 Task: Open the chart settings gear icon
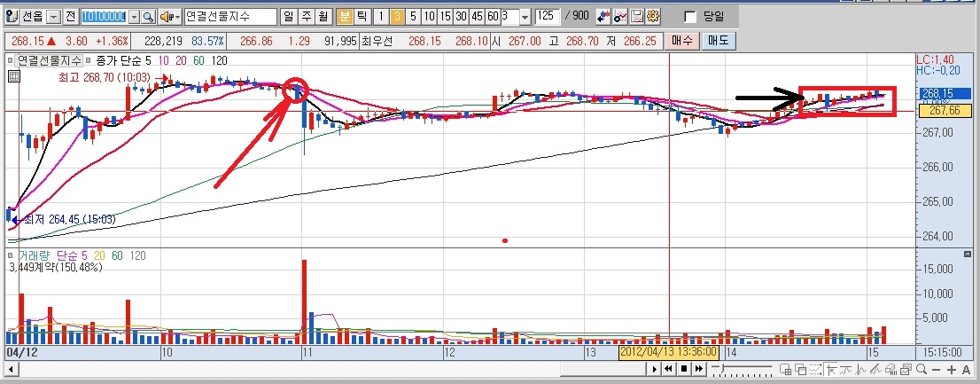pos(653,17)
